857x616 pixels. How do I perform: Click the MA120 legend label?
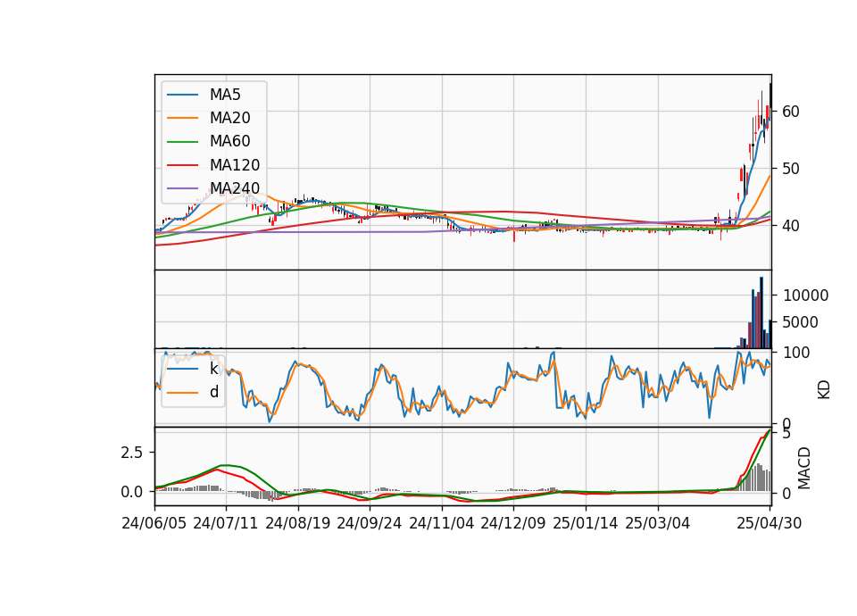[235, 165]
